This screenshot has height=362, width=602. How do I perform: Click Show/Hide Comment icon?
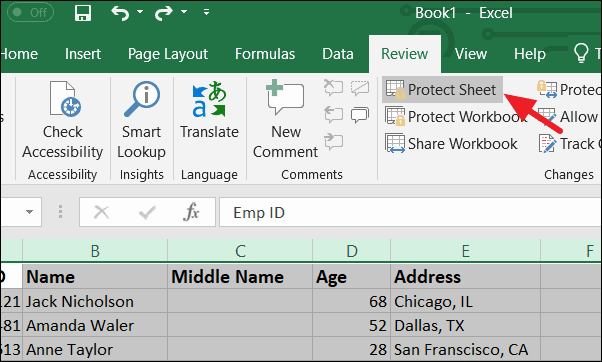(x=360, y=88)
